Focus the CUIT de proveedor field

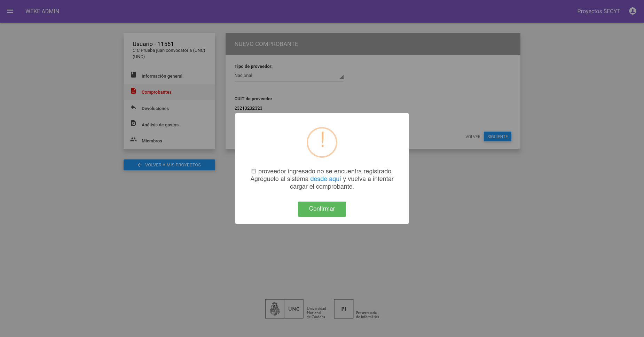tap(289, 108)
